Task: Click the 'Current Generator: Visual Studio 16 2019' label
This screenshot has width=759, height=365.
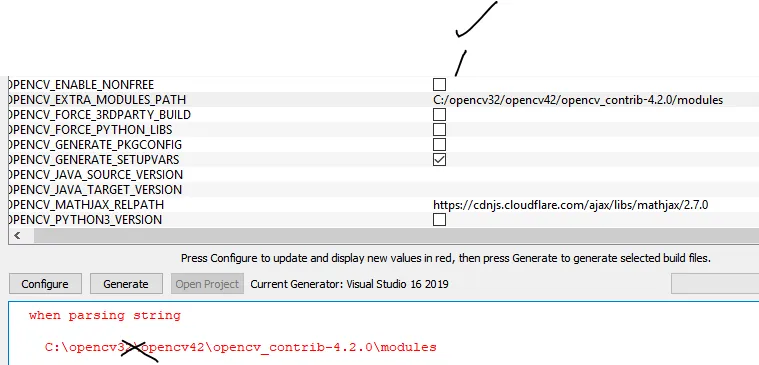Action: 349,284
